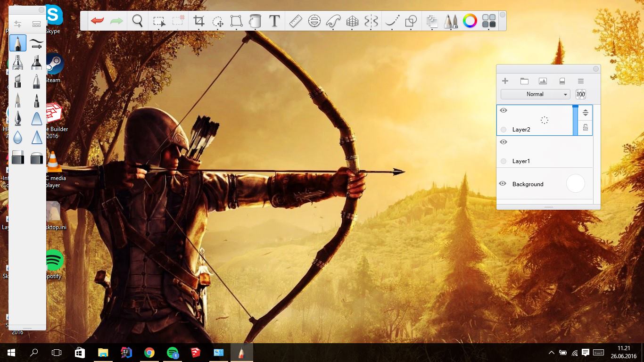This screenshot has height=362, width=644.
Task: Select the small Felt Tip pen
Action: point(36,100)
